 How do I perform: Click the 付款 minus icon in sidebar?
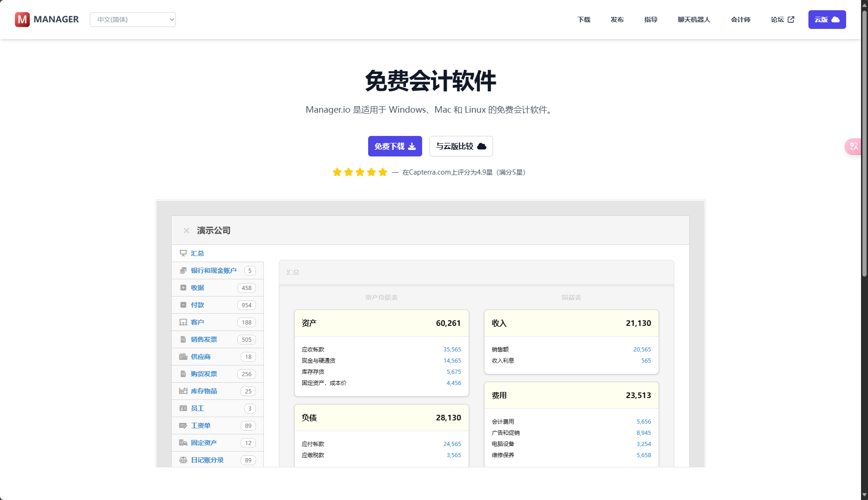(183, 305)
